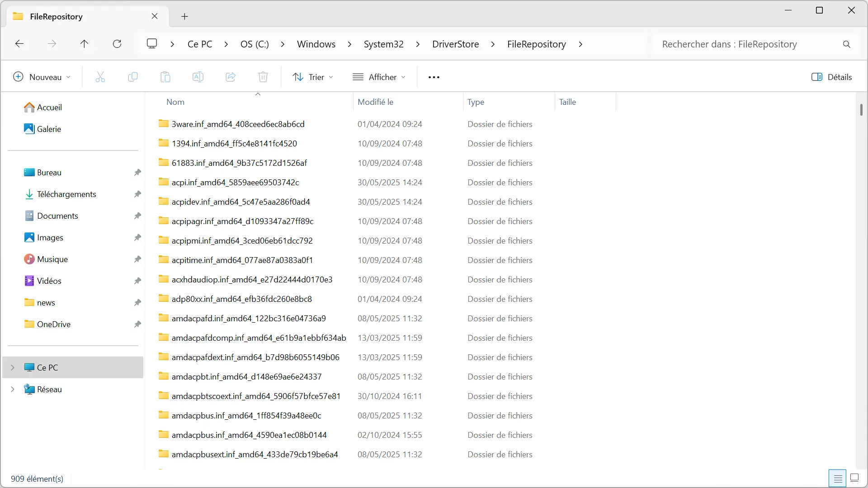
Task: Close the FileRepository tab
Action: click(155, 16)
